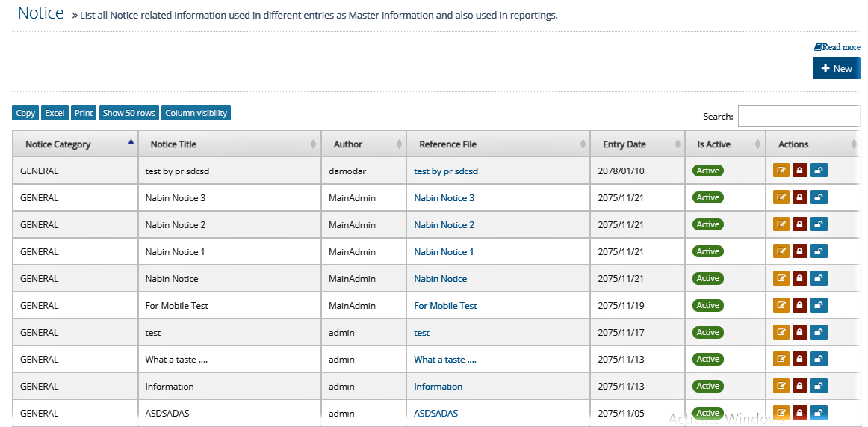The width and height of the screenshot is (868, 427).
Task: Export the table with Excel button
Action: 55,113
